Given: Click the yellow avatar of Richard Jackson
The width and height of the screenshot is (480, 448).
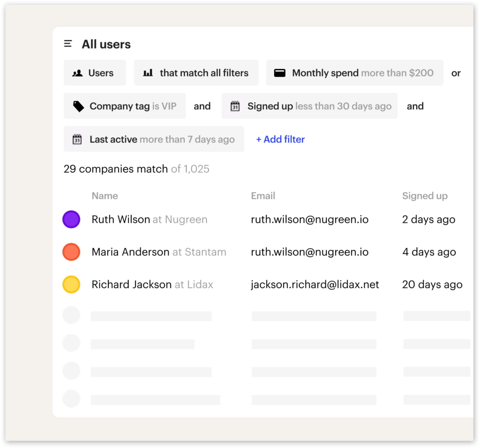Looking at the screenshot, I should tap(71, 284).
